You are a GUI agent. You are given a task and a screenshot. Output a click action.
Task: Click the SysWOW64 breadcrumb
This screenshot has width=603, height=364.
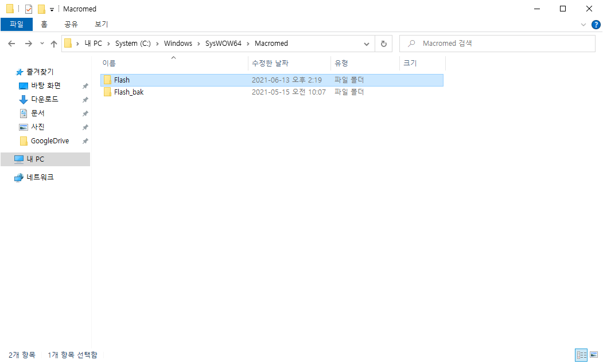(x=223, y=44)
